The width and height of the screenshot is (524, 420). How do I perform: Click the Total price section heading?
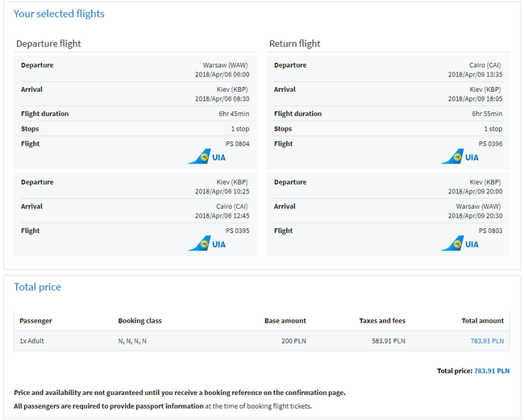pos(37,287)
